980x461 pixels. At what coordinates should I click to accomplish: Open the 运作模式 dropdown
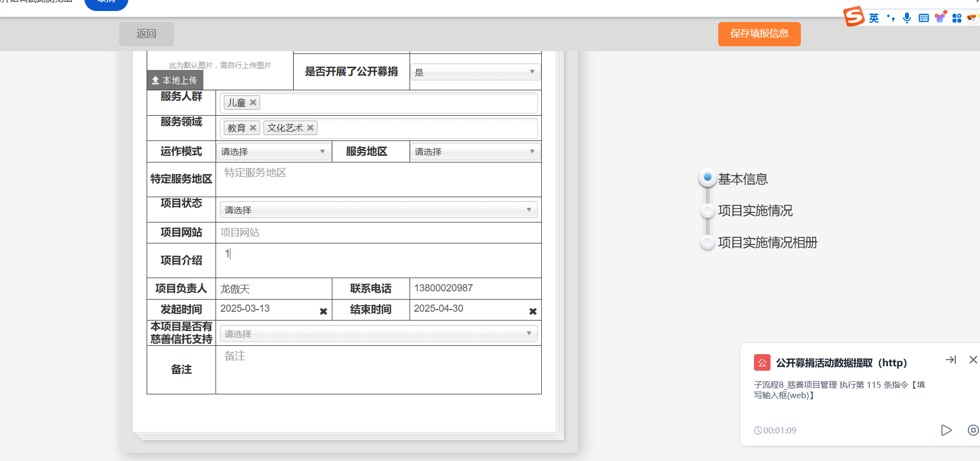point(273,151)
